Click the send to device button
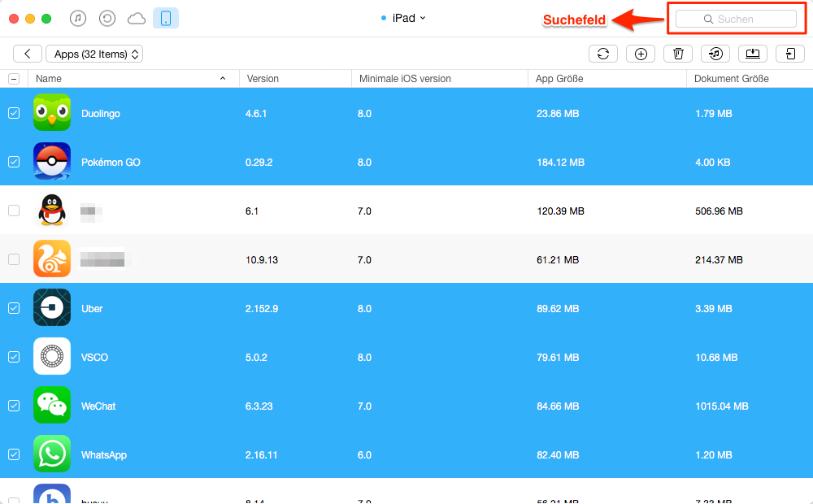 (x=790, y=54)
